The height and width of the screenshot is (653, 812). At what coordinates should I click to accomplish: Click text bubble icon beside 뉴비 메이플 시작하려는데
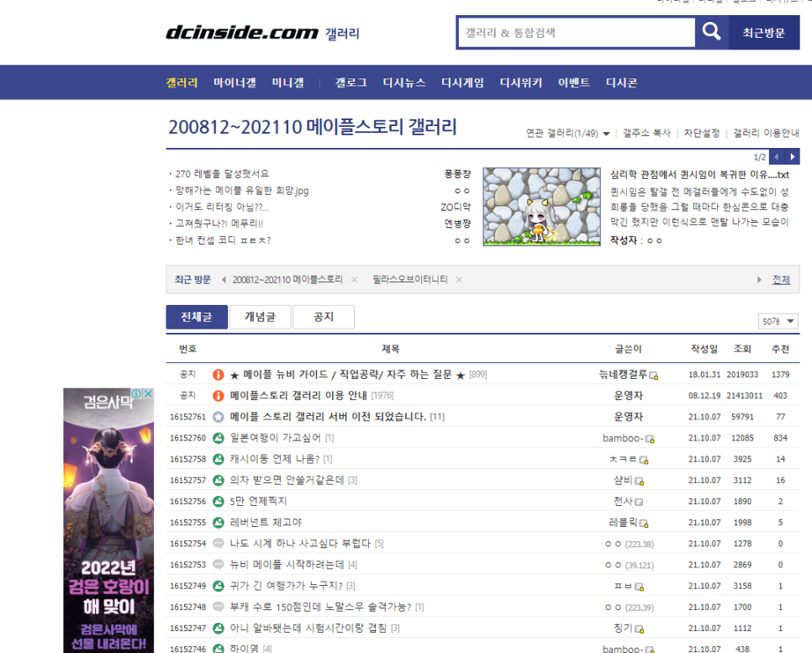[219, 565]
